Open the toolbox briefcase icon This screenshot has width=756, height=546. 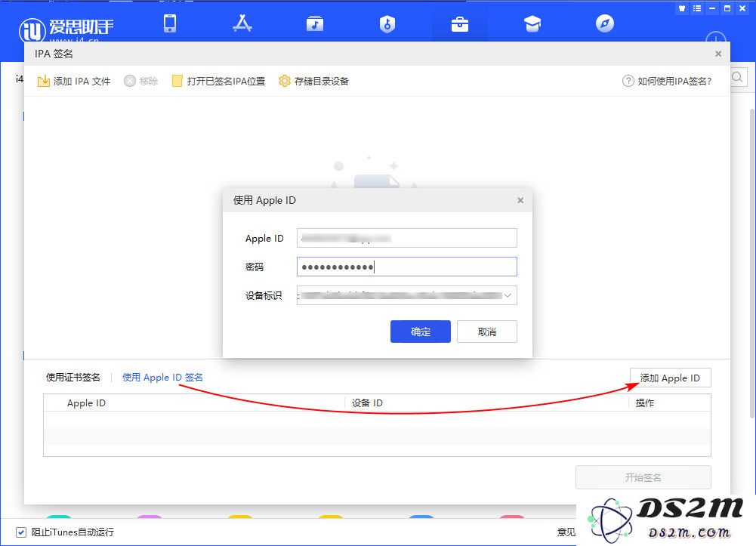click(459, 24)
